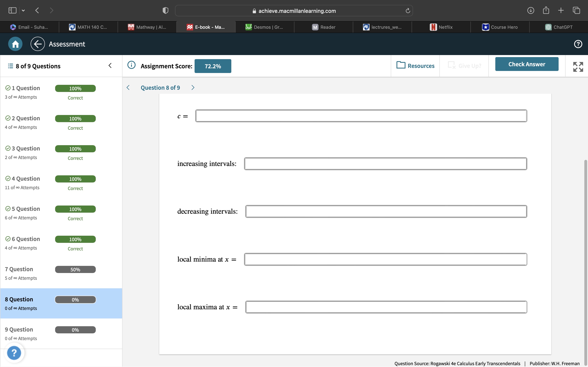Open the floating help bubble bottom-left
The image size is (588, 367).
pyautogui.click(x=14, y=353)
